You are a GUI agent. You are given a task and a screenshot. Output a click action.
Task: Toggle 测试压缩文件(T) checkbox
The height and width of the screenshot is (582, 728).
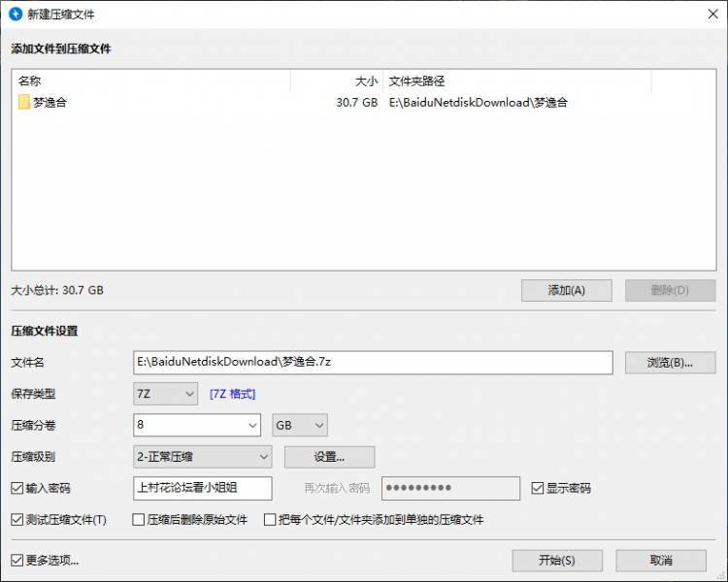(x=17, y=519)
